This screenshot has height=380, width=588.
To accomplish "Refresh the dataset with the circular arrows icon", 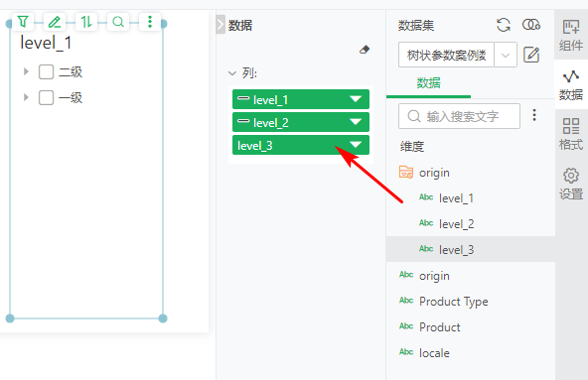I will tap(504, 25).
